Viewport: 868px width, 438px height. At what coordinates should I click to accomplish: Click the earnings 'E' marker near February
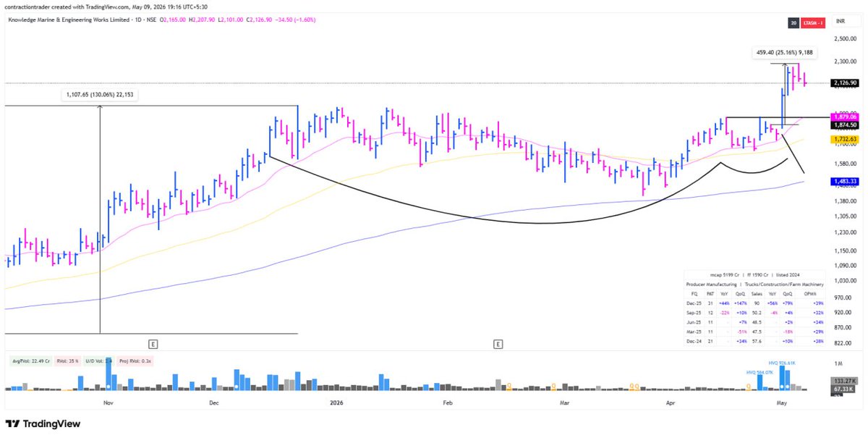click(x=498, y=344)
